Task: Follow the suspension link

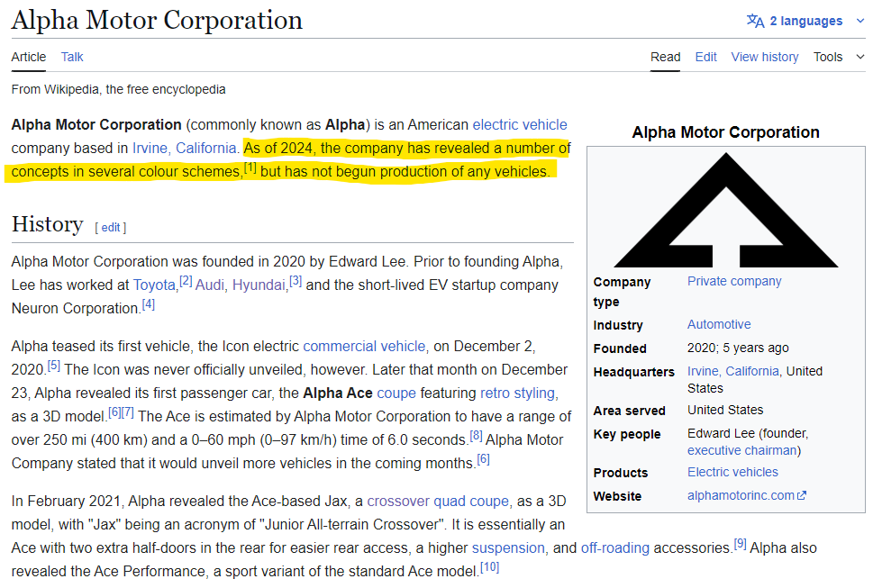Action: click(508, 548)
